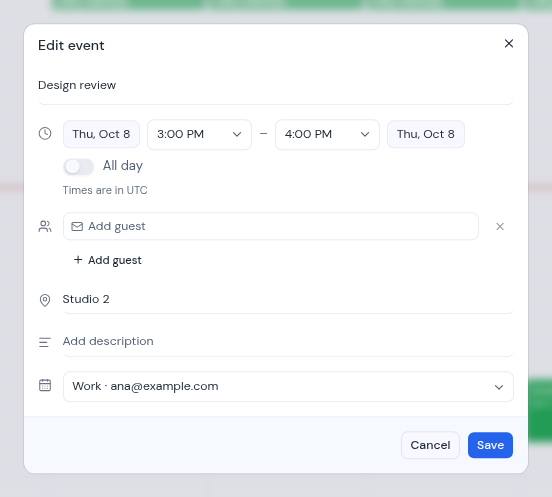552x497 pixels.
Task: Open the end date Thu, Oct 8 picker
Action: pos(426,134)
